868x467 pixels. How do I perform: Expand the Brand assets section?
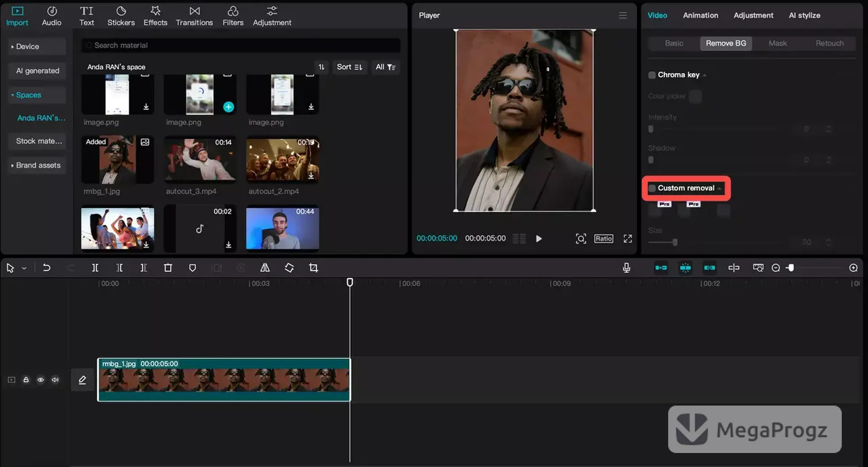click(37, 165)
